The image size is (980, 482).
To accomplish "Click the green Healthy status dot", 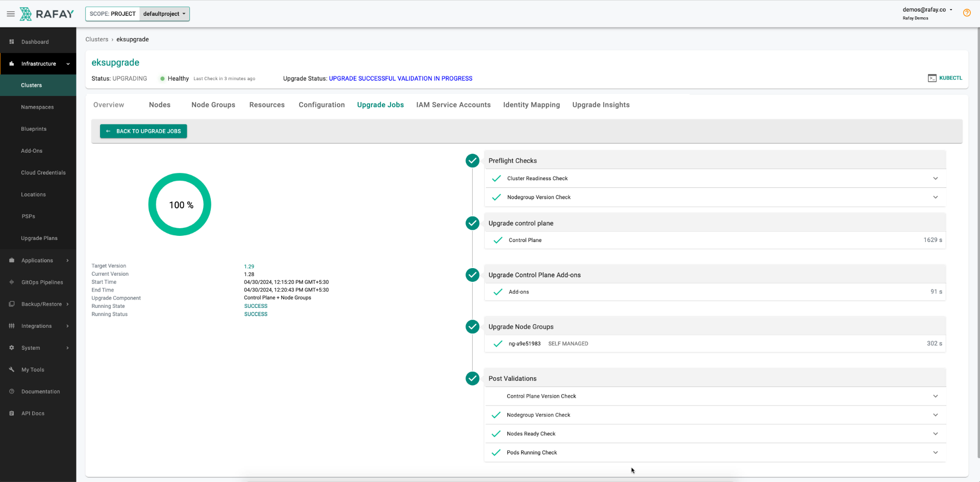I will point(162,79).
